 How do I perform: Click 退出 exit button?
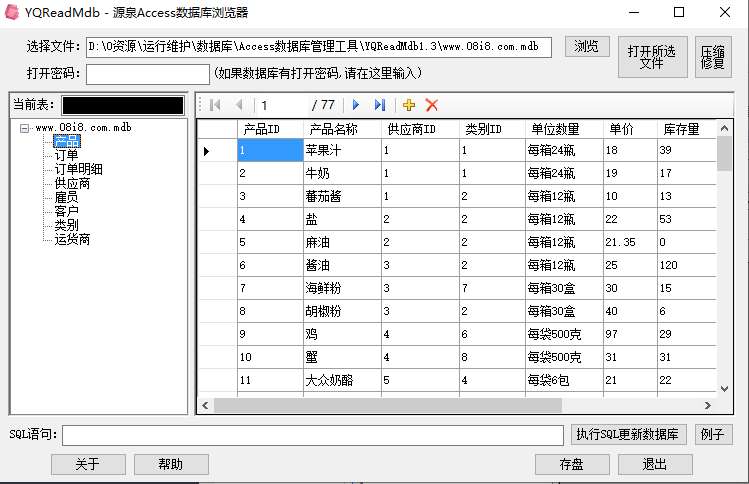pyautogui.click(x=655, y=464)
